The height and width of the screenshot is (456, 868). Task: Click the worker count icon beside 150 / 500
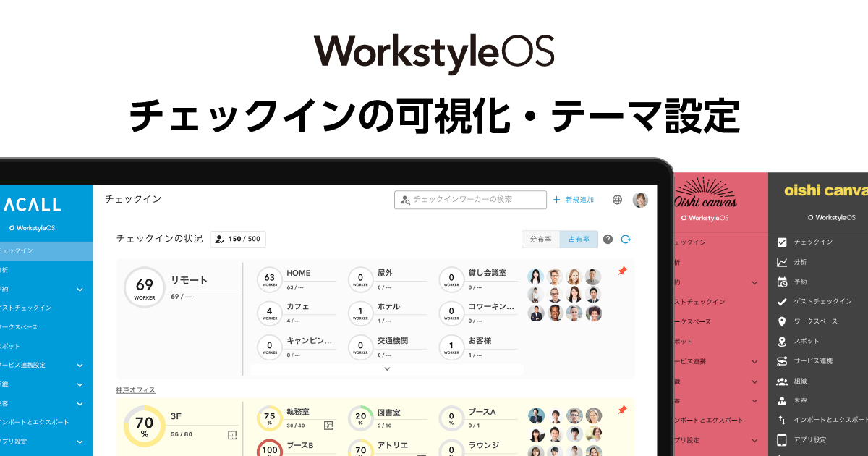click(220, 239)
